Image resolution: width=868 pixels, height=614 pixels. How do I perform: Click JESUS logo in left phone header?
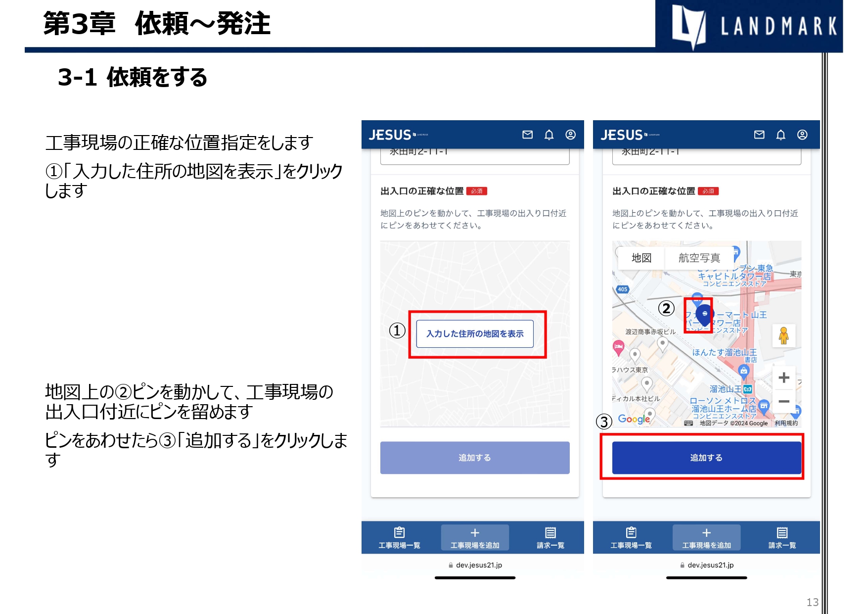pos(398,135)
